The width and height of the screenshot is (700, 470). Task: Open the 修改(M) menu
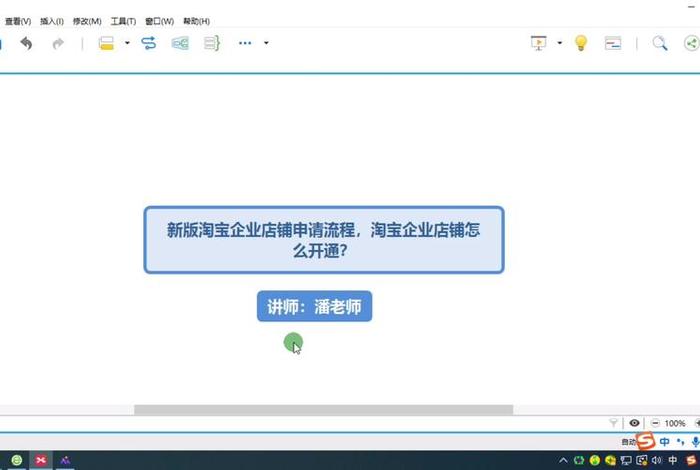(87, 21)
